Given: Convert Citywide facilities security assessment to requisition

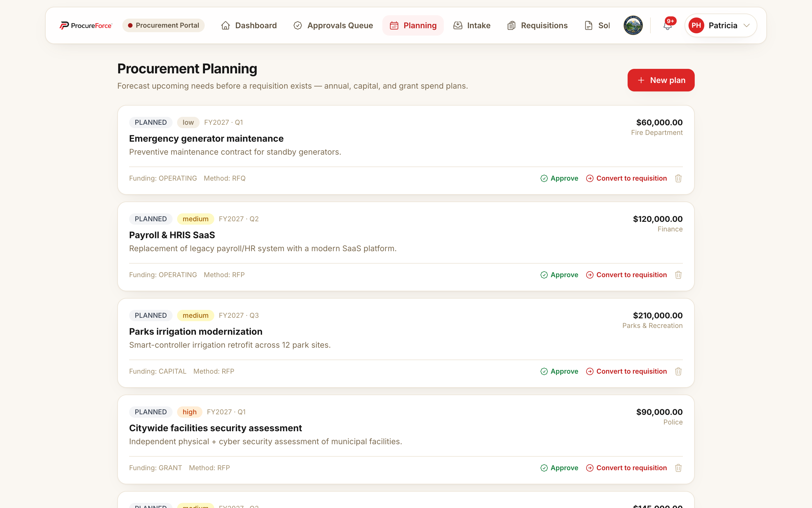Looking at the screenshot, I should click(626, 468).
